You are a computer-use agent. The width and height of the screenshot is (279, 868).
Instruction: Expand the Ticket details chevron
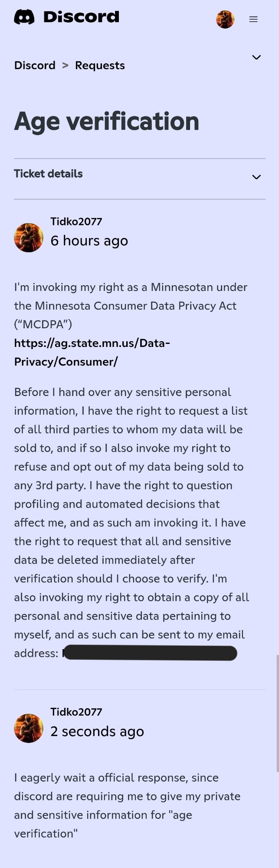(256, 177)
